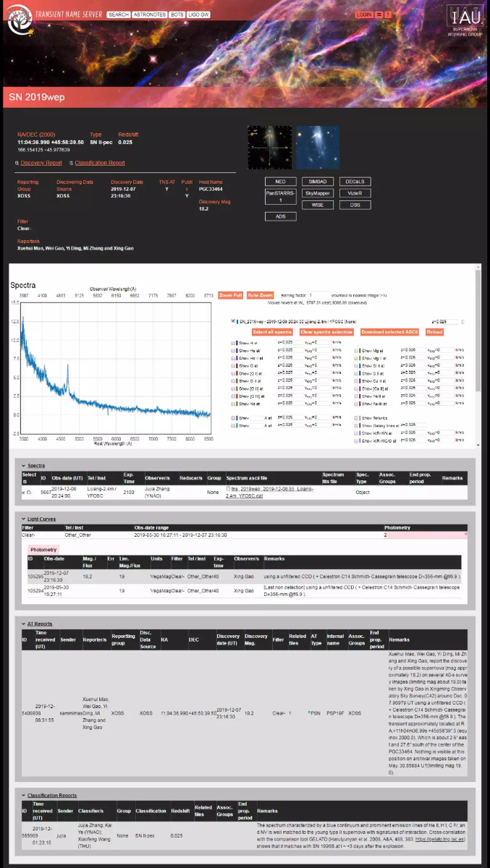This screenshot has width=490, height=868.
Task: Click the Transient Name Server logo
Action: tap(20, 22)
